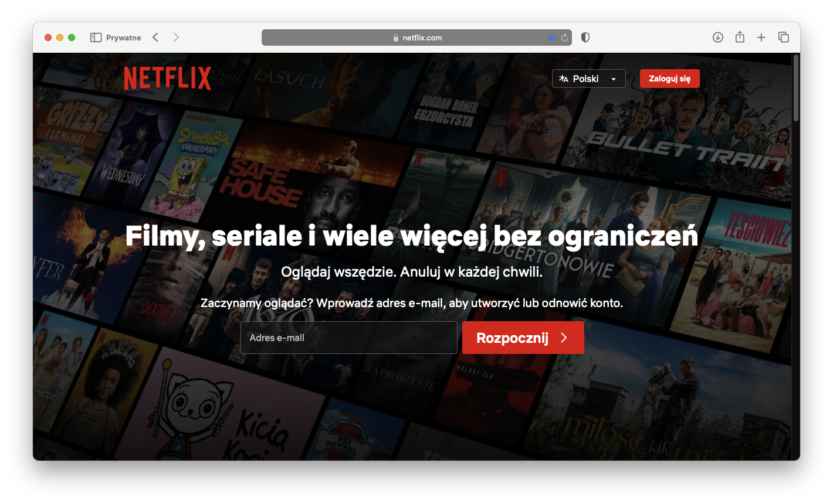This screenshot has width=833, height=504.
Task: Reload the Netflix page
Action: click(564, 37)
